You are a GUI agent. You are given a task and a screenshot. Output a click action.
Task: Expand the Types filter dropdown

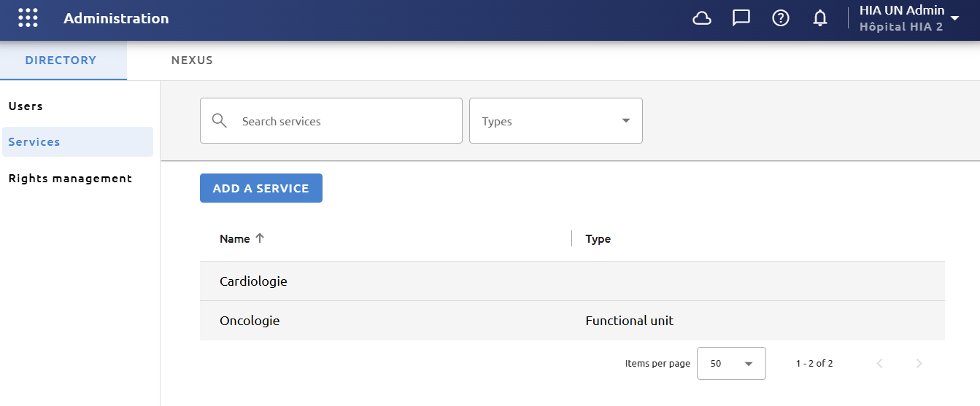tap(556, 121)
